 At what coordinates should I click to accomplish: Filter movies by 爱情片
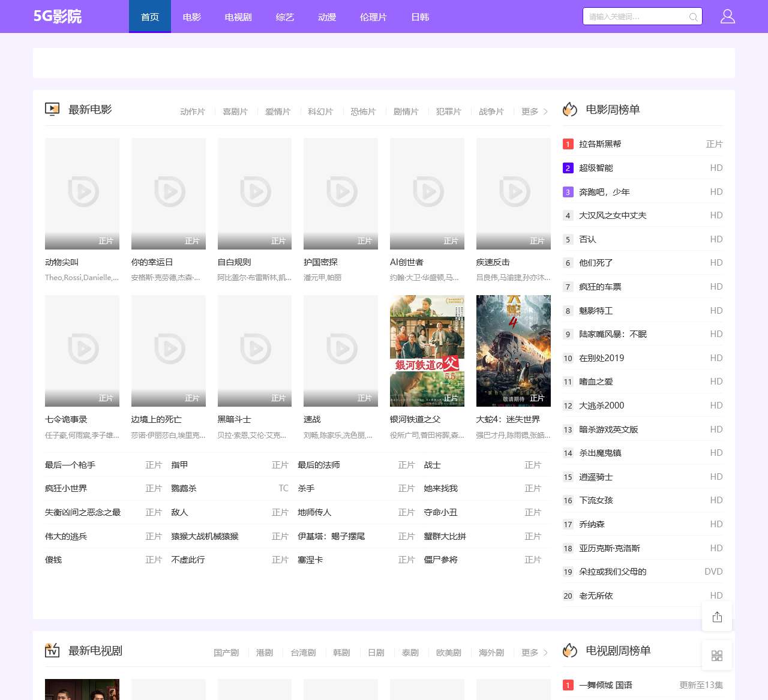point(278,112)
